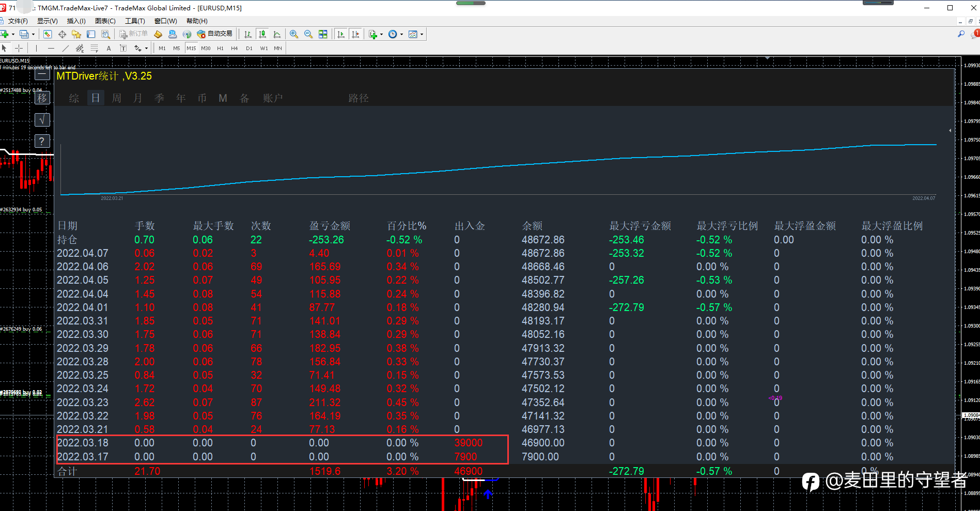This screenshot has height=511, width=980.
Task: Open the trading signals icon
Action: [187, 34]
